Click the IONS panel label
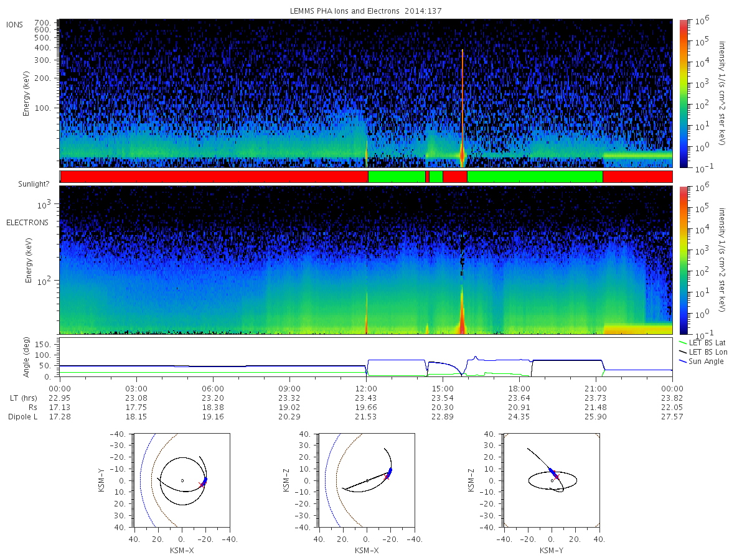747x560 pixels. tap(15, 24)
